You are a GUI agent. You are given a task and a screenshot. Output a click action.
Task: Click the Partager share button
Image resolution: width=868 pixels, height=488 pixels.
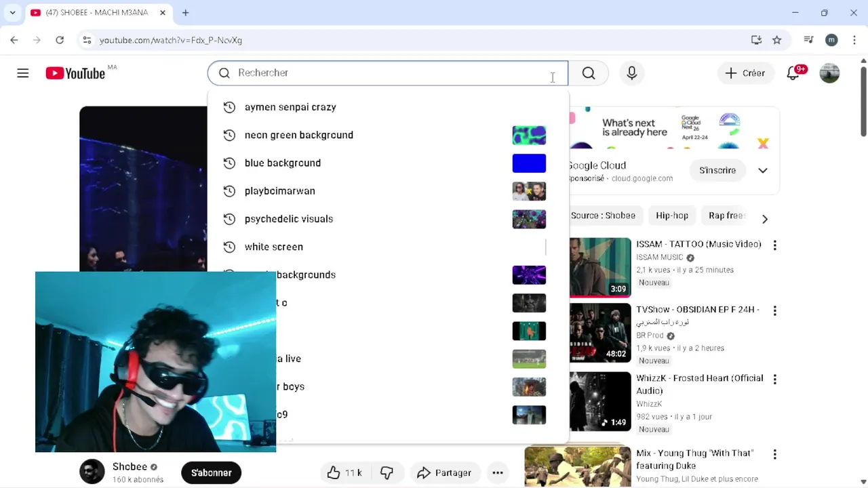(444, 472)
